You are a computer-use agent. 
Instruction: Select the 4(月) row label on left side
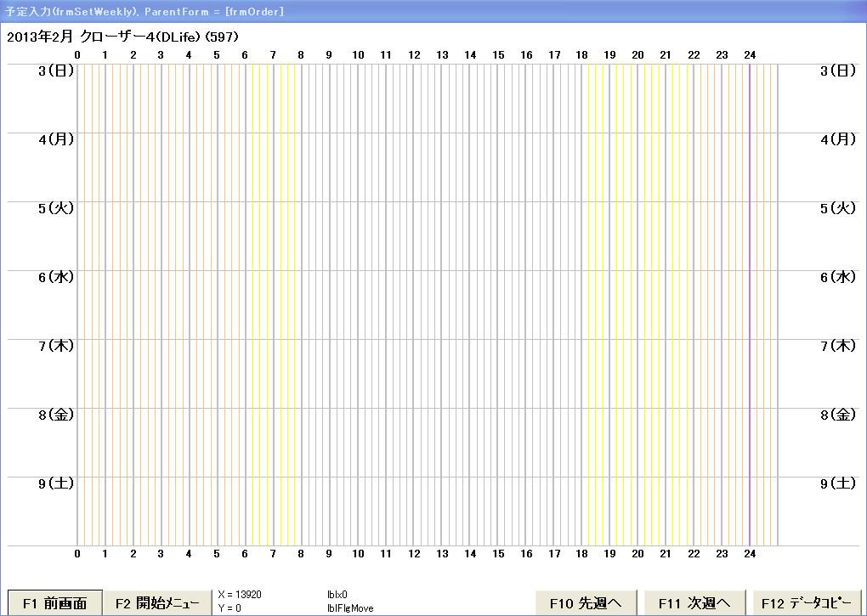pyautogui.click(x=57, y=139)
